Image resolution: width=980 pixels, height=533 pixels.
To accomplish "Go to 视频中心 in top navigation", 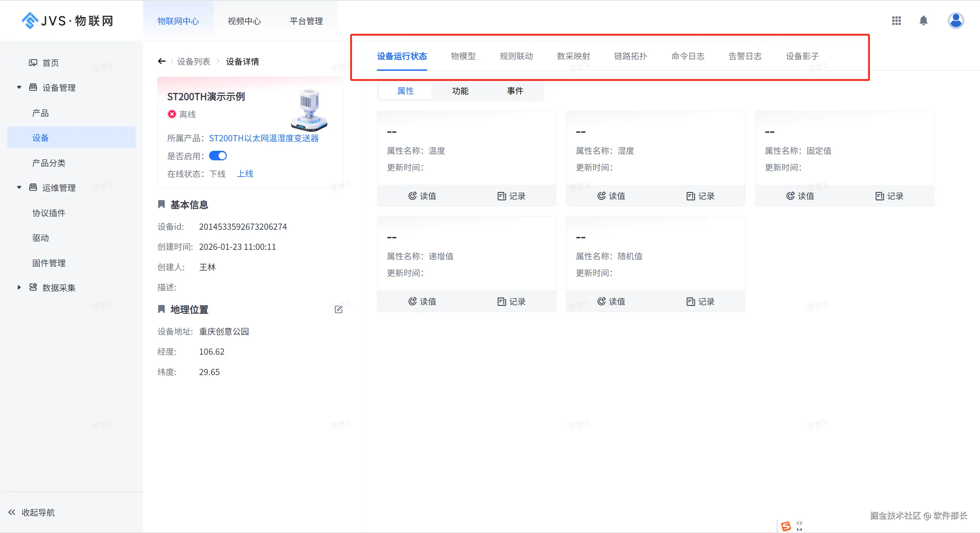I will point(244,21).
